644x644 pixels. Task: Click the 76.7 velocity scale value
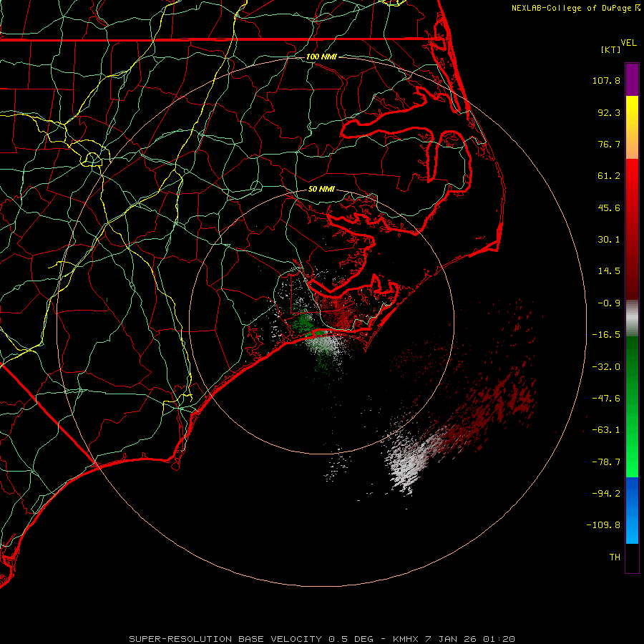[x=609, y=144]
